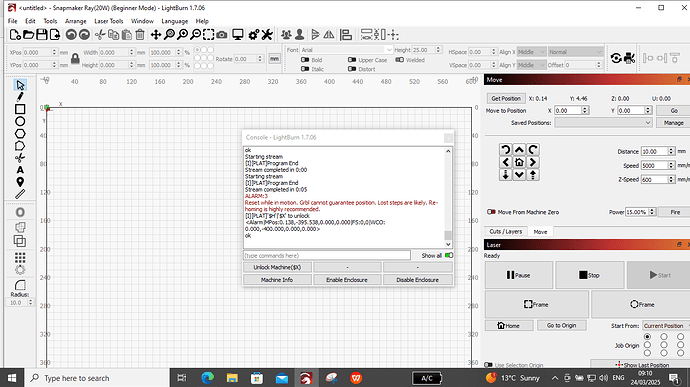
Task: Select the top-left Job Origin radio button
Action: point(647,337)
